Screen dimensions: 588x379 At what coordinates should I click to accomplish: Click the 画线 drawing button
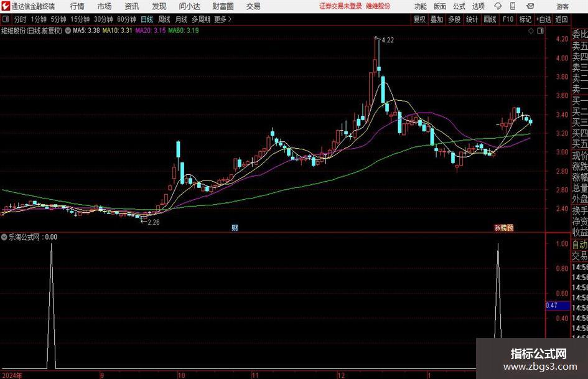490,19
